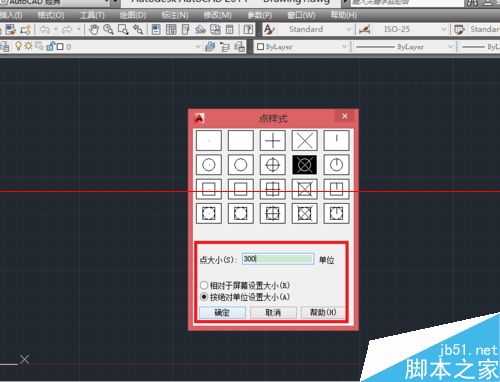Click the point size input field
The width and height of the screenshot is (500, 382).
click(278, 259)
